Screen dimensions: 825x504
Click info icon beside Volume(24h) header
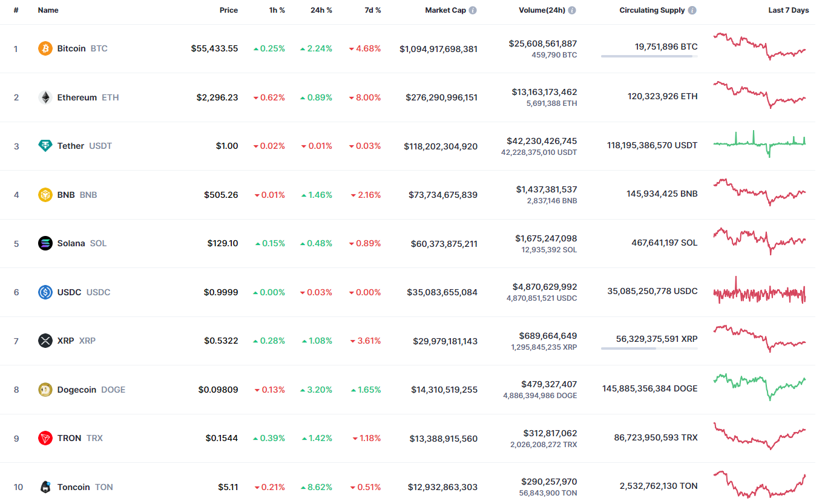pyautogui.click(x=572, y=10)
